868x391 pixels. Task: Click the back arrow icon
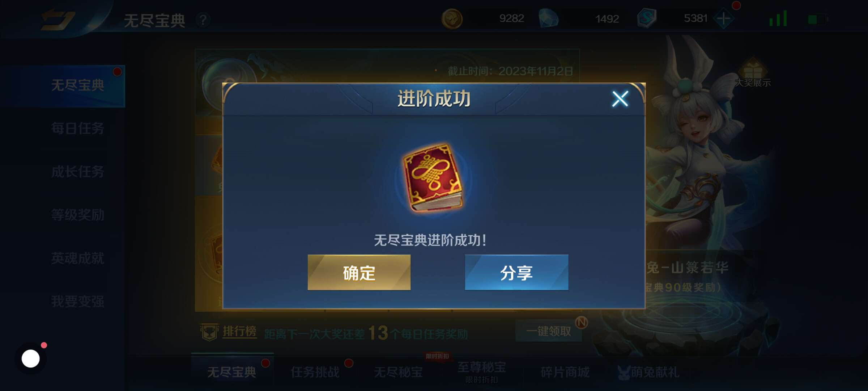pos(57,19)
